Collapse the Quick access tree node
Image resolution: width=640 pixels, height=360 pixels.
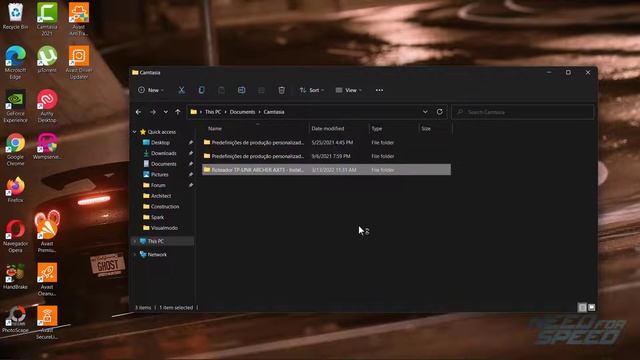click(x=135, y=132)
